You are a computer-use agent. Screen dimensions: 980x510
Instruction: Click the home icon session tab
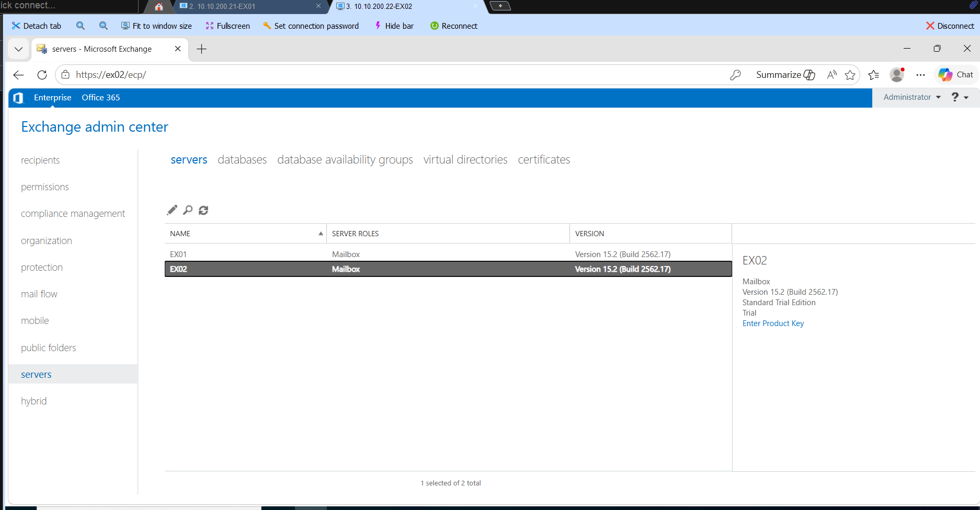pyautogui.click(x=159, y=6)
